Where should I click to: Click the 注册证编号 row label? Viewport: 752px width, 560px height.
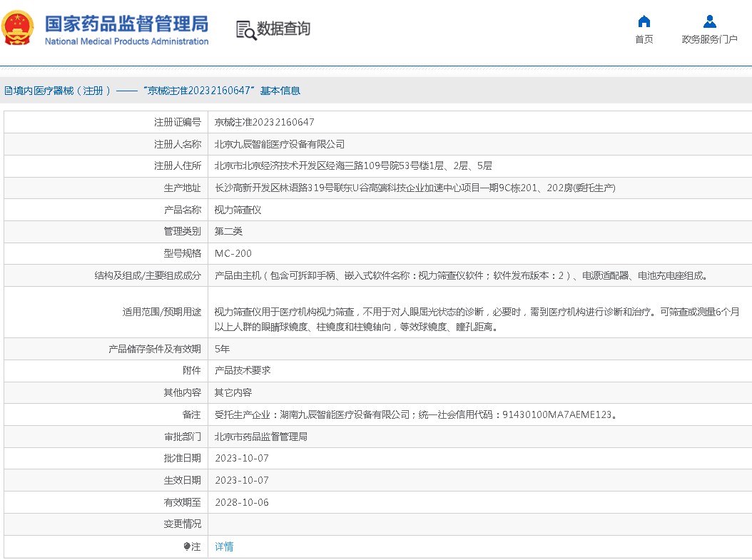pyautogui.click(x=178, y=122)
